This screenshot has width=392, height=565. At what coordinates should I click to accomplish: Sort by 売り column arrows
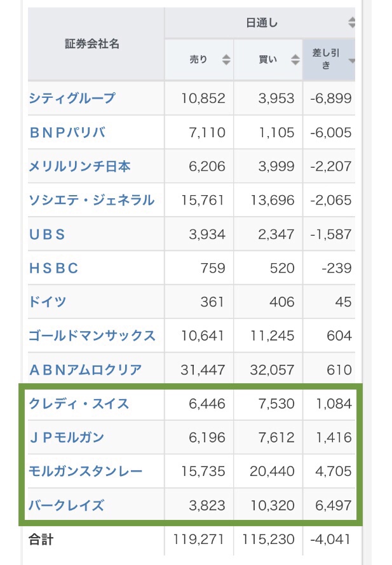coord(226,60)
